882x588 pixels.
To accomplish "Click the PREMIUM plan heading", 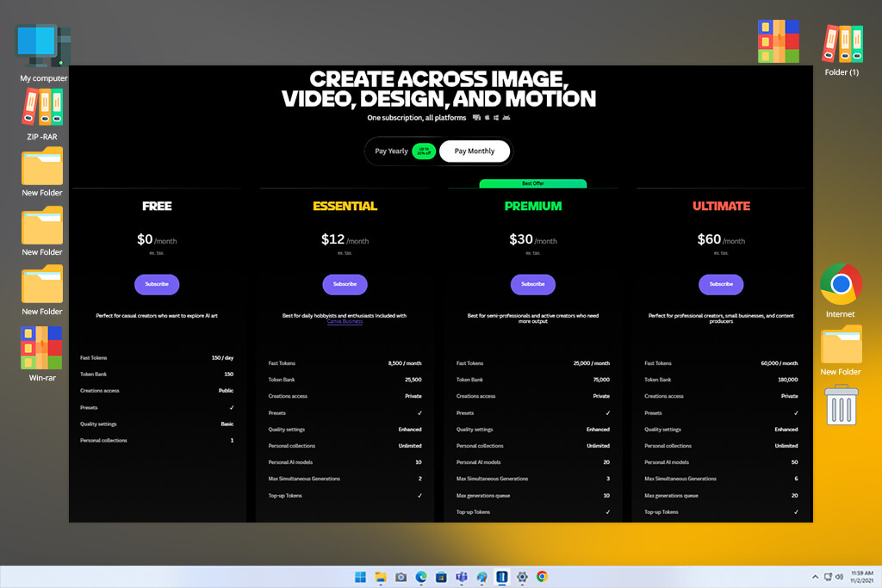I will click(532, 207).
